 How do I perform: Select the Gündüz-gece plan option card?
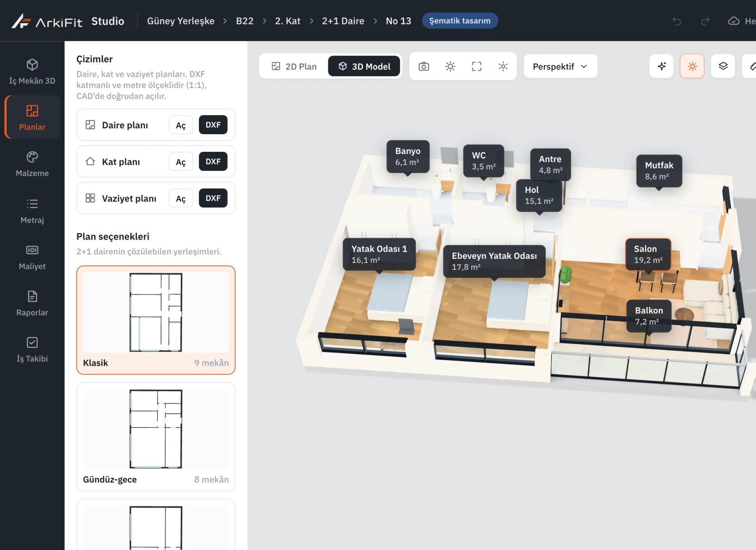(x=156, y=437)
